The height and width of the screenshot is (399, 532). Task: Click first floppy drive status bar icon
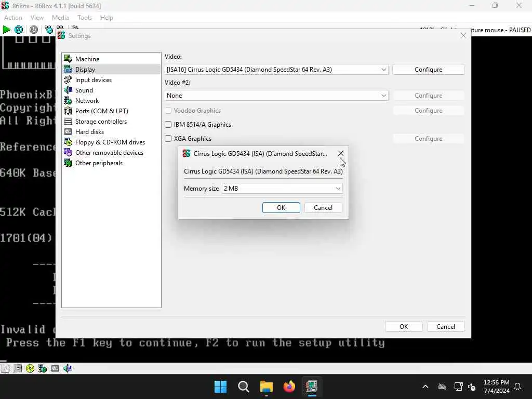click(x=5, y=368)
